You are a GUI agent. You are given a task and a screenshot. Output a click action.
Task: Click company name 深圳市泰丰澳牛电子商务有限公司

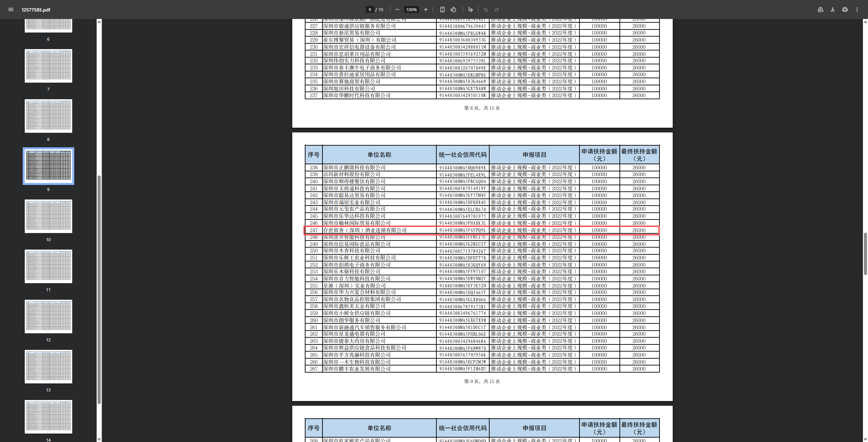(x=362, y=68)
